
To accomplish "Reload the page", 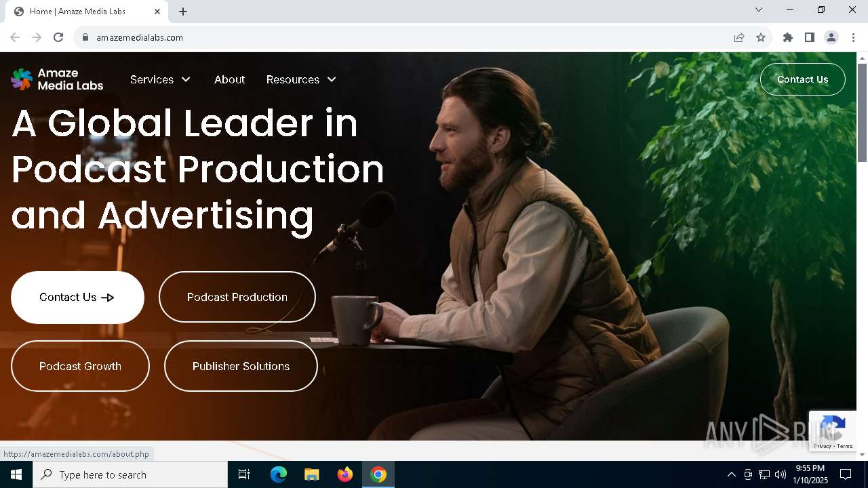I will click(x=58, y=37).
